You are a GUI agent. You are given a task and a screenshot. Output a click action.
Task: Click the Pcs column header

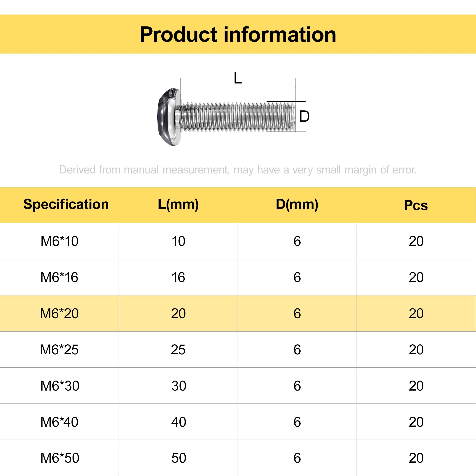coord(416,205)
